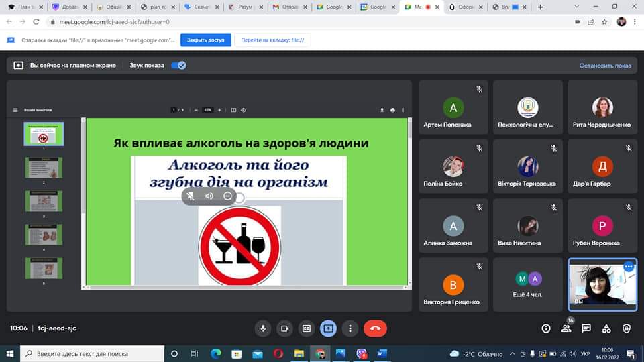644x362 pixels.
Task: Select the Дар'я Гарбар tile
Action: pyautogui.click(x=602, y=166)
